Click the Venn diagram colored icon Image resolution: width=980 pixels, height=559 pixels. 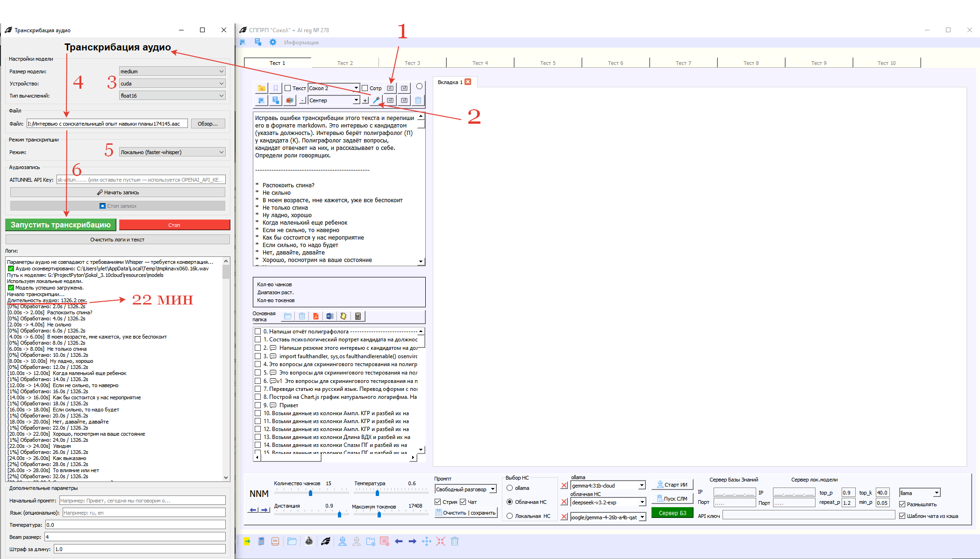(290, 100)
